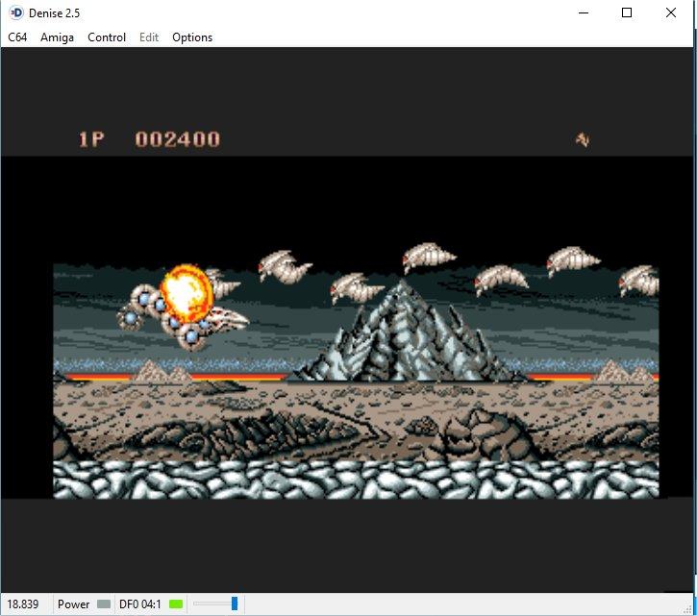The image size is (697, 616).
Task: Click the 002400 score display
Action: (x=177, y=139)
